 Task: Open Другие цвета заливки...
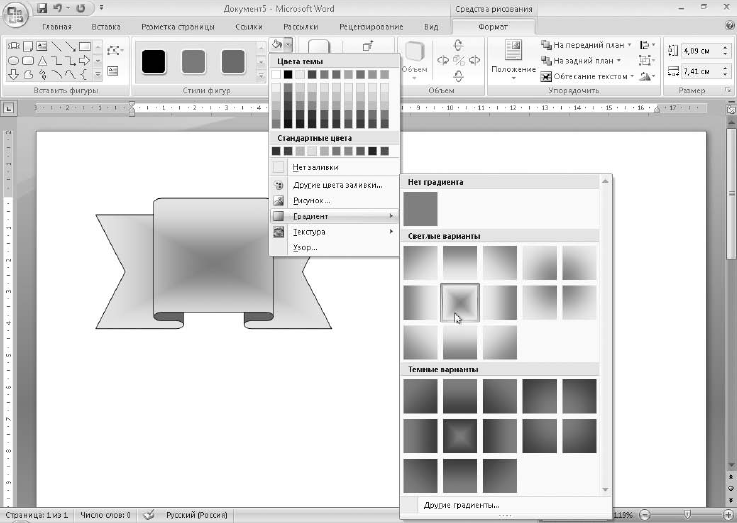(x=334, y=185)
